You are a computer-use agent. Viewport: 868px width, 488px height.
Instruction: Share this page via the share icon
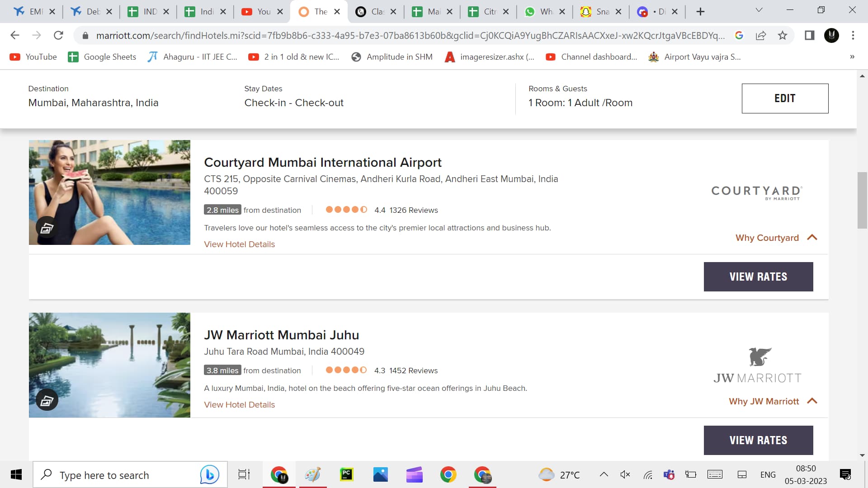point(761,35)
